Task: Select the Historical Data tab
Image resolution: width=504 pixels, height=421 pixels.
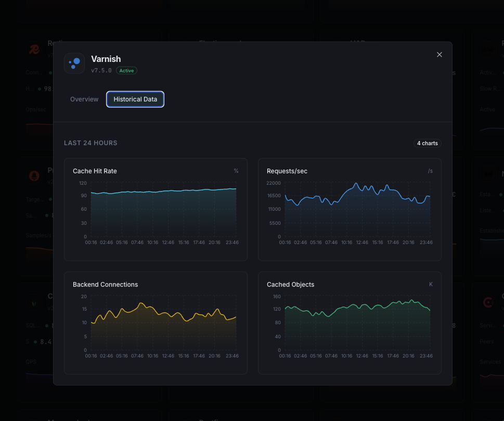Action: click(135, 99)
